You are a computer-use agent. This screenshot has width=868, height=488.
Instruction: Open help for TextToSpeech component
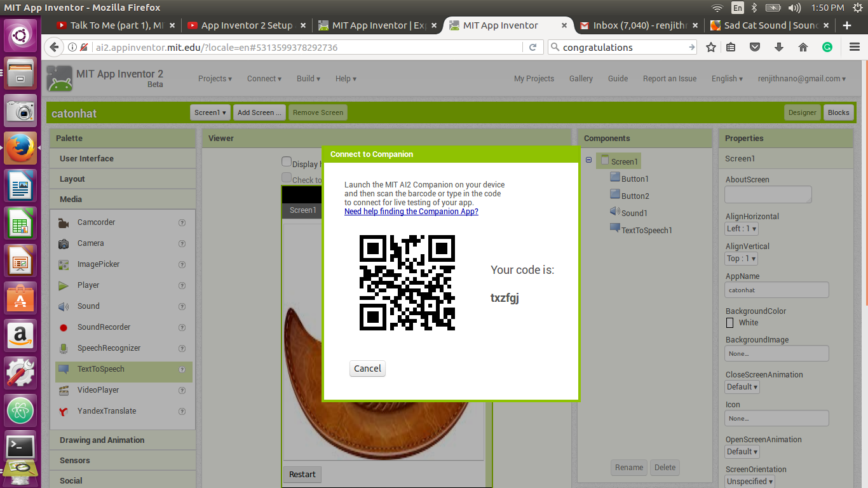click(182, 369)
